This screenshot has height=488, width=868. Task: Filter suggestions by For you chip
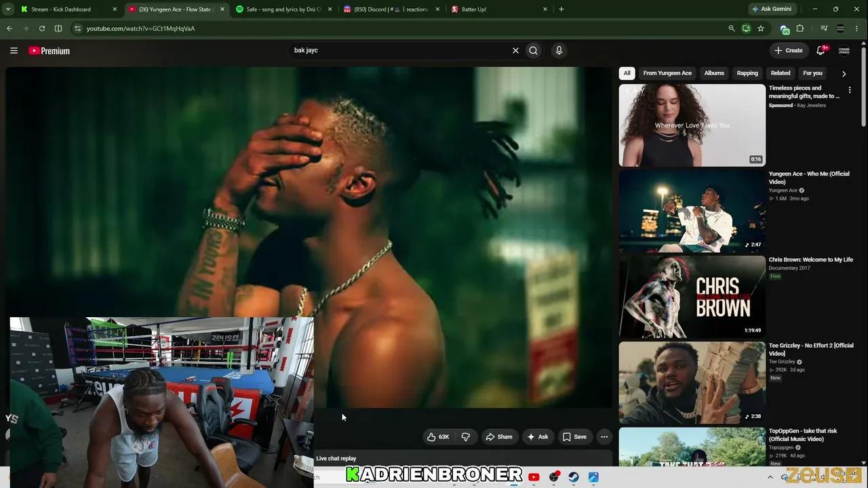pyautogui.click(x=812, y=73)
